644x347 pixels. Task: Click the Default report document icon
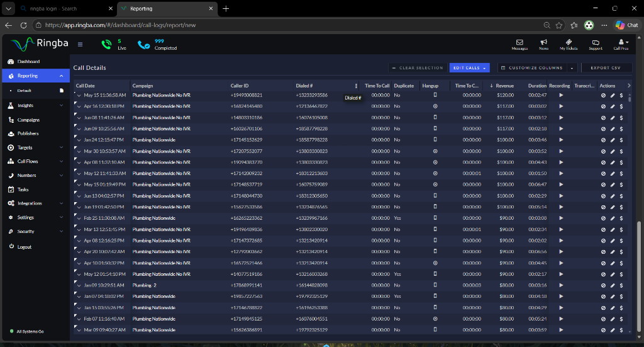62,91
